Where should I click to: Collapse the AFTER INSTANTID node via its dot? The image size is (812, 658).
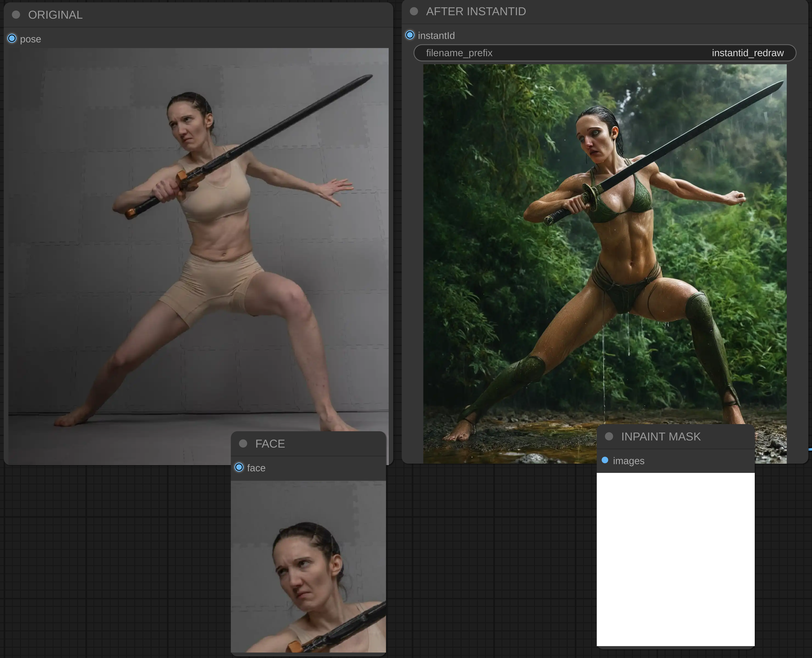(x=414, y=11)
